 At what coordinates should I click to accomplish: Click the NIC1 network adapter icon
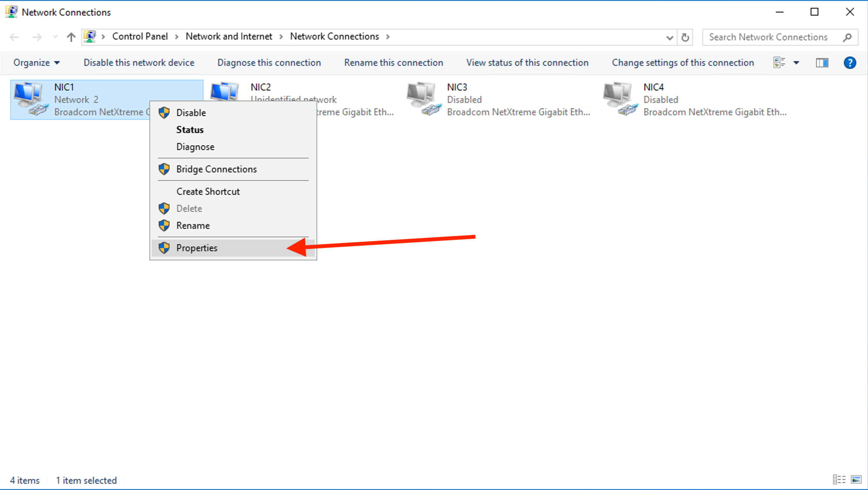30,99
